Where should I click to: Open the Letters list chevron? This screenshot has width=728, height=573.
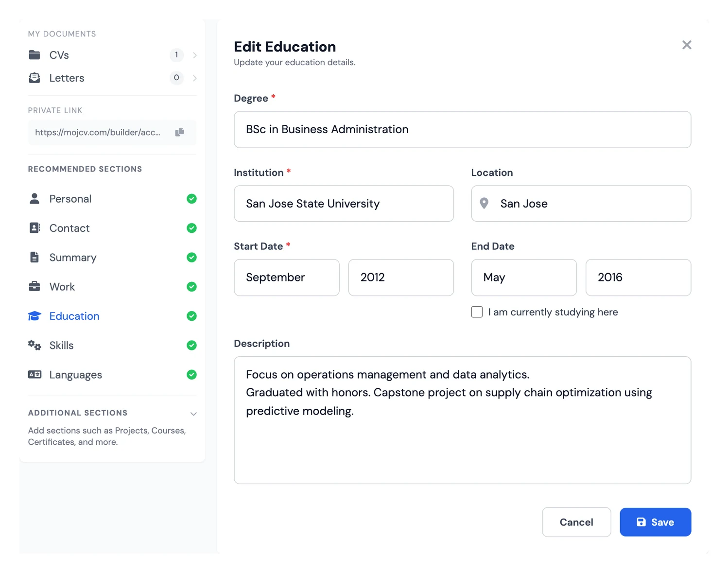(x=194, y=78)
